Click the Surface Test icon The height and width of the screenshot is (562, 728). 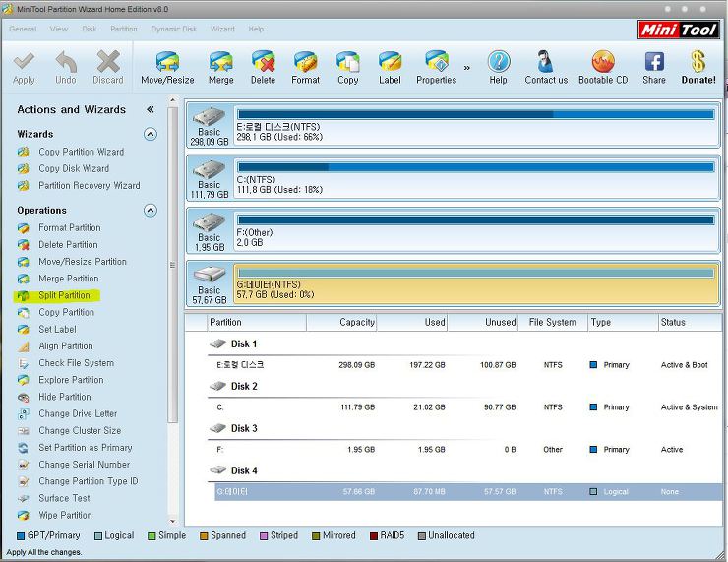tap(24, 498)
